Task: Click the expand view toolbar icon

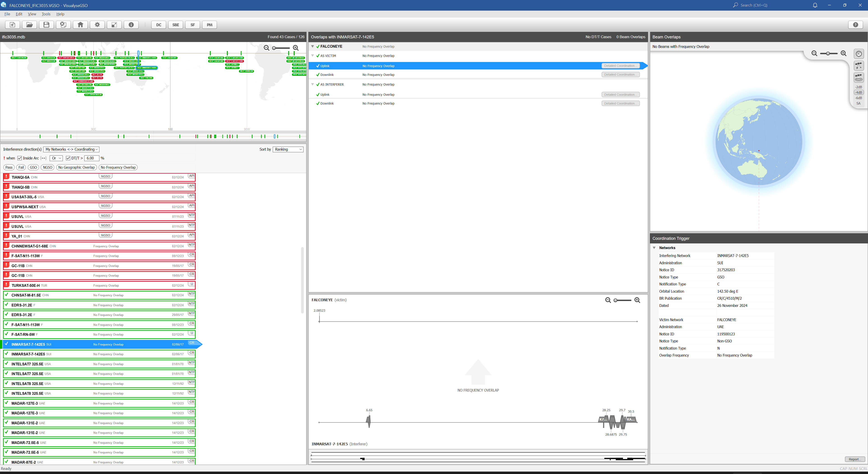Action: pos(114,25)
